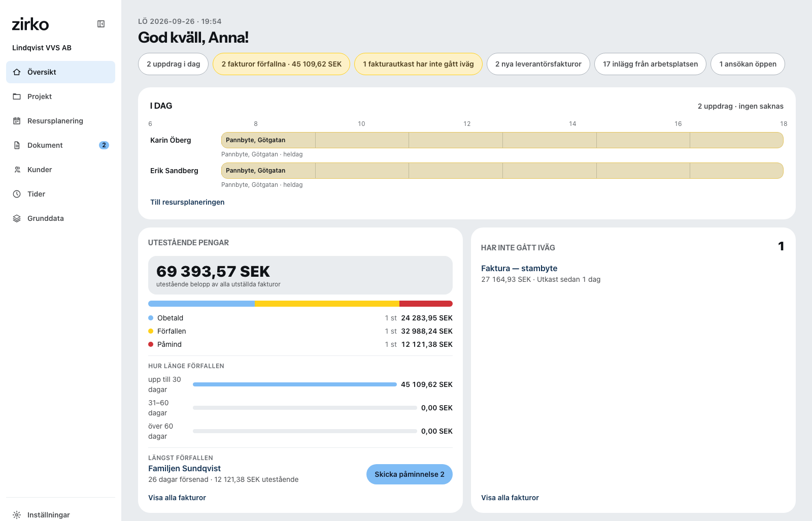The image size is (812, 521).
Task: Click the second '12 121,38 SEK' amount in the Påmind row
Action: (x=427, y=344)
